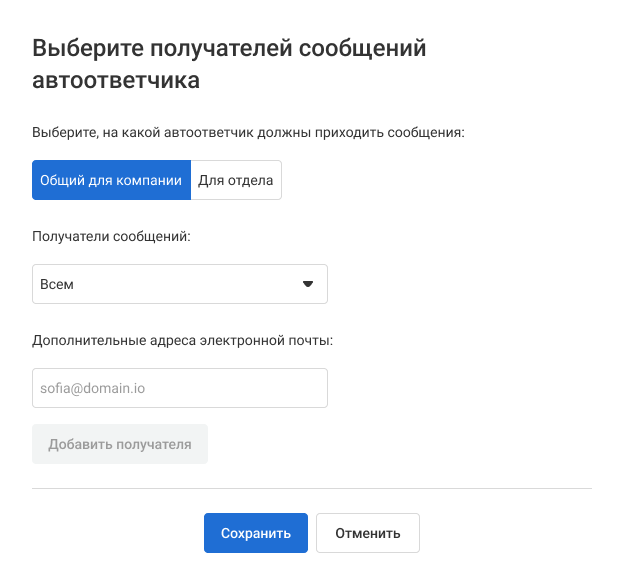Viewport: 624px width, 585px height.
Task: Focus the additional email address field
Action: [180, 388]
